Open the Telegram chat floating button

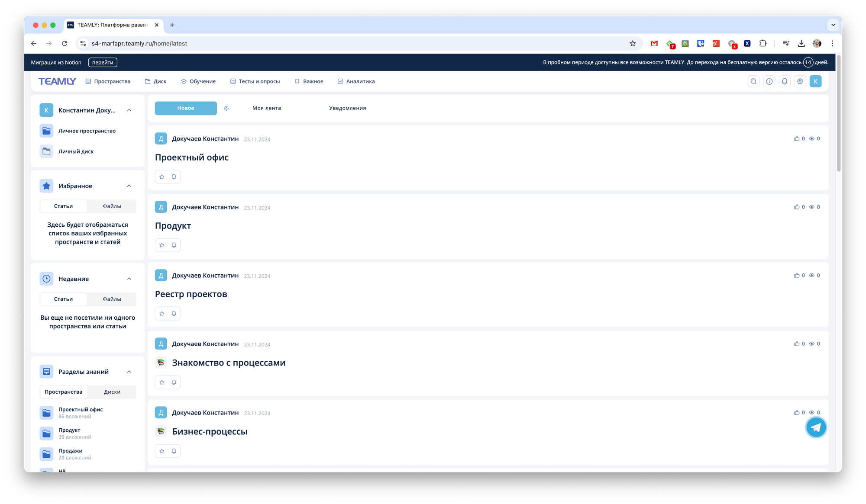click(816, 427)
